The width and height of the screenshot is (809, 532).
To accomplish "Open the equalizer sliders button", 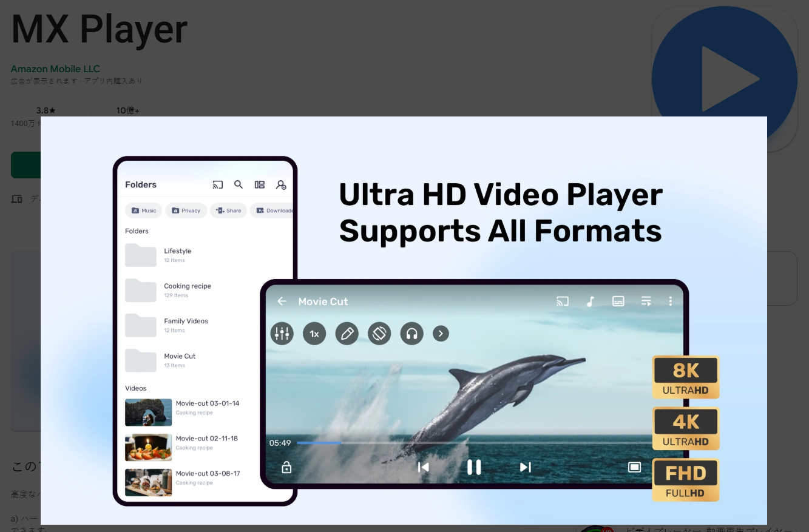I will [282, 334].
